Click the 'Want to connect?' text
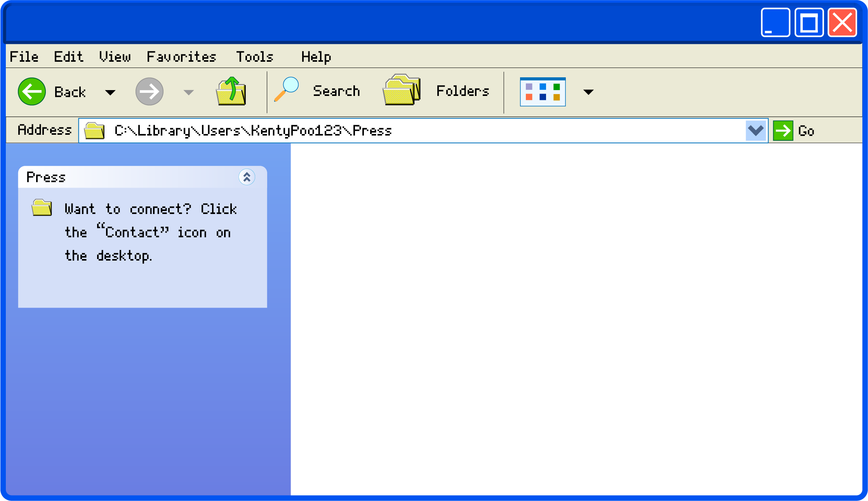 [128, 209]
